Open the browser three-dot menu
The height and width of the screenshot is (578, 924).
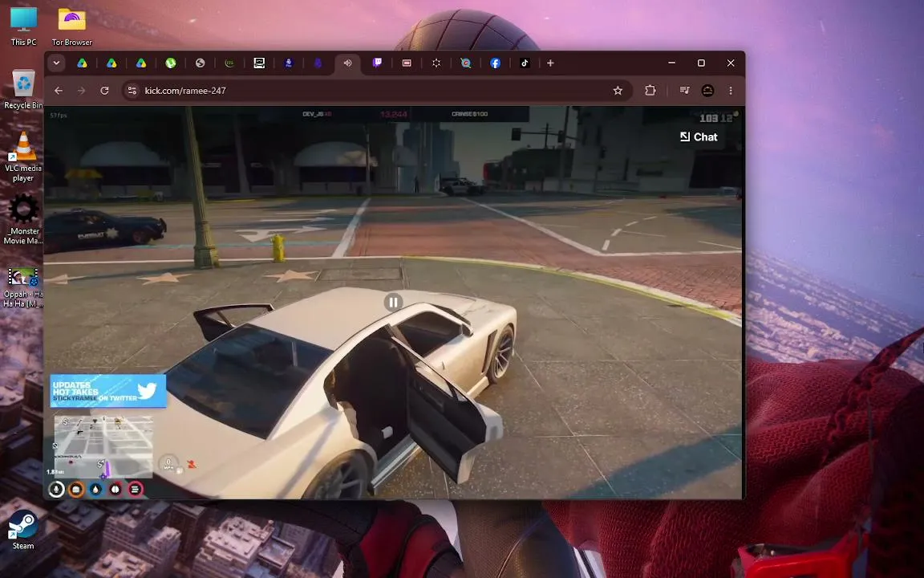pos(731,90)
